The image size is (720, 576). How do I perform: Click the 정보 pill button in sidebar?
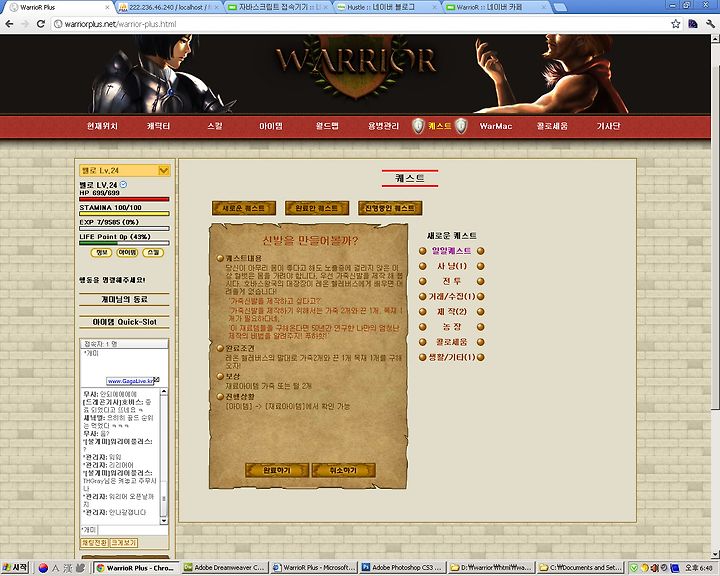[x=101, y=252]
